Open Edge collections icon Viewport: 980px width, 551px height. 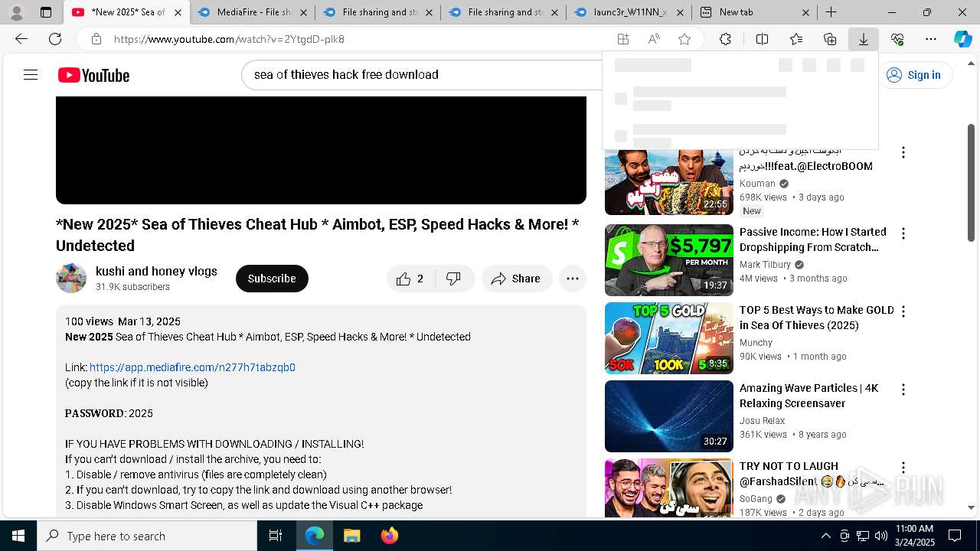(830, 39)
